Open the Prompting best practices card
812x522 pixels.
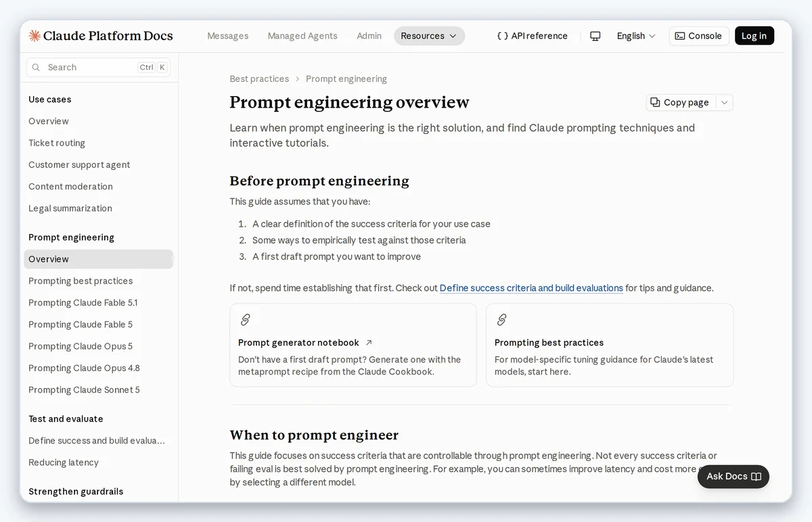(610, 345)
